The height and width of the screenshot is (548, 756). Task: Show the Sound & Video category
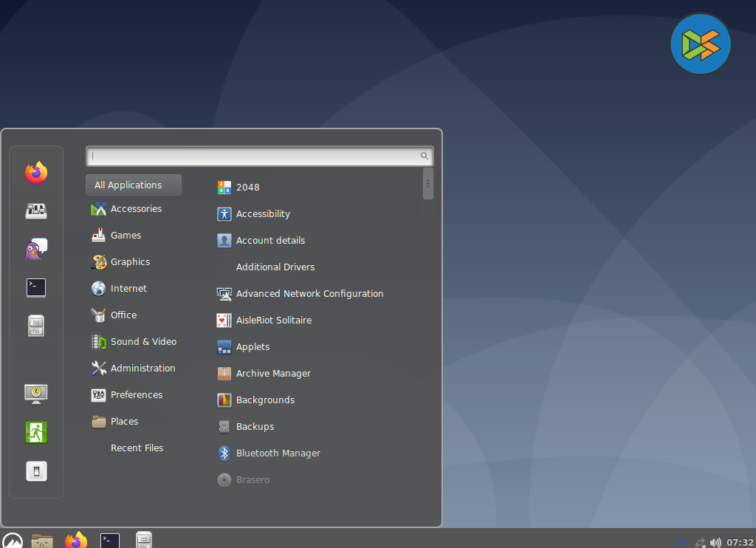(143, 342)
